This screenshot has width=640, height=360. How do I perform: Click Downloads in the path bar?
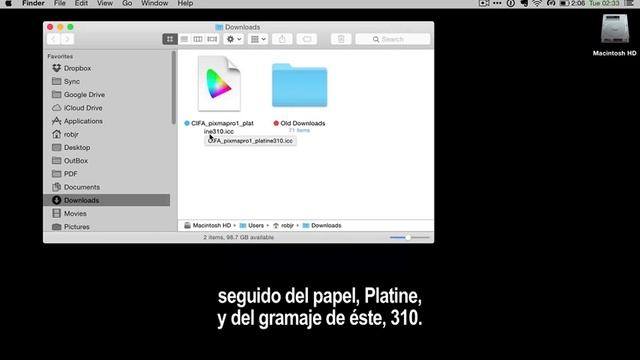322,225
